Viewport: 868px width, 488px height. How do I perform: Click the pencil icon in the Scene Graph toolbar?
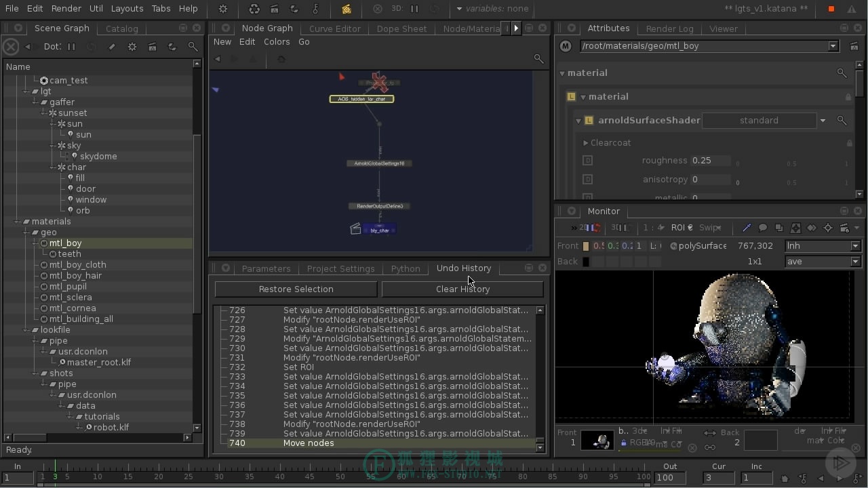point(112,47)
